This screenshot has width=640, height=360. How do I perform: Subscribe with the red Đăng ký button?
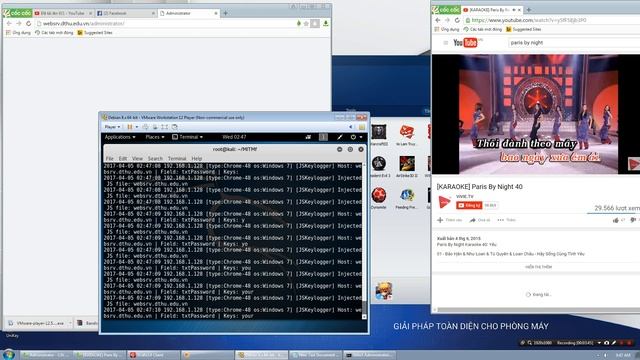tap(469, 205)
